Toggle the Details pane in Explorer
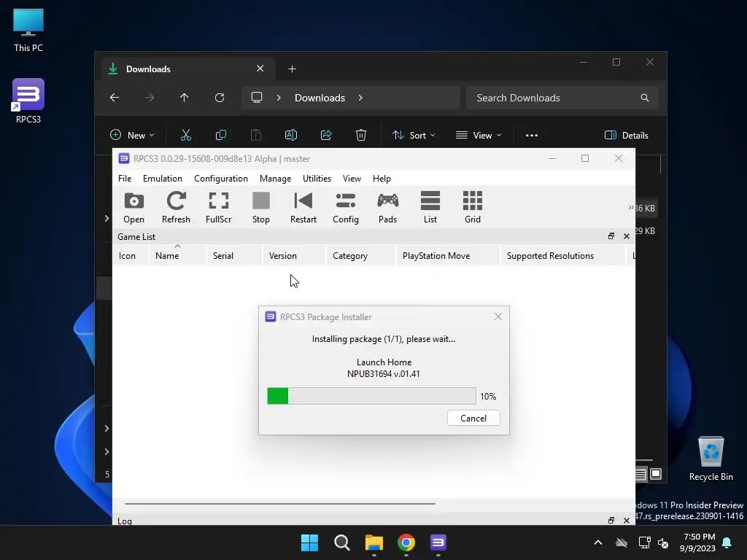Screen dimensions: 747x560 pyautogui.click(x=627, y=135)
